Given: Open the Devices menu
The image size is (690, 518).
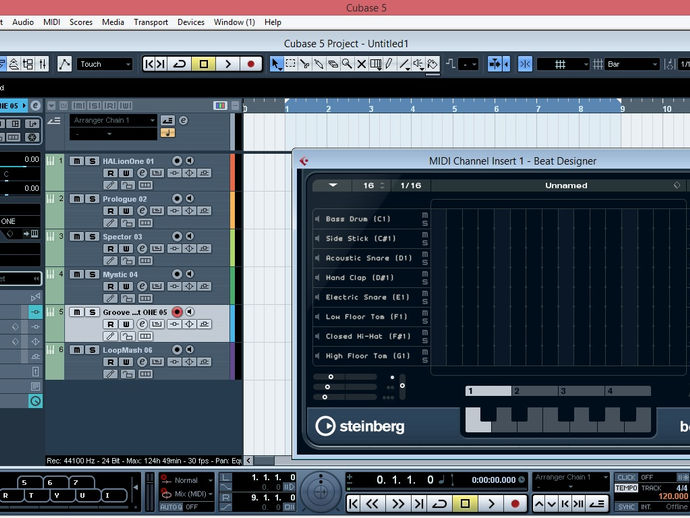Looking at the screenshot, I should click(x=191, y=22).
